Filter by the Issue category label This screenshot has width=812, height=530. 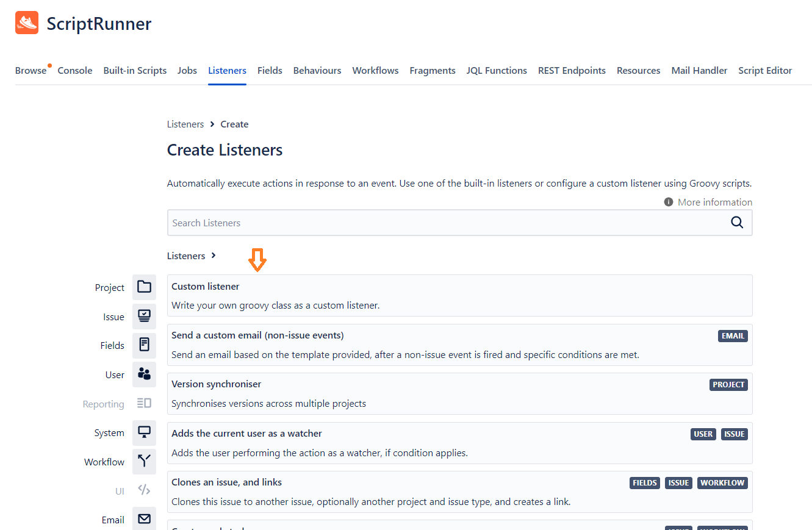pos(113,317)
